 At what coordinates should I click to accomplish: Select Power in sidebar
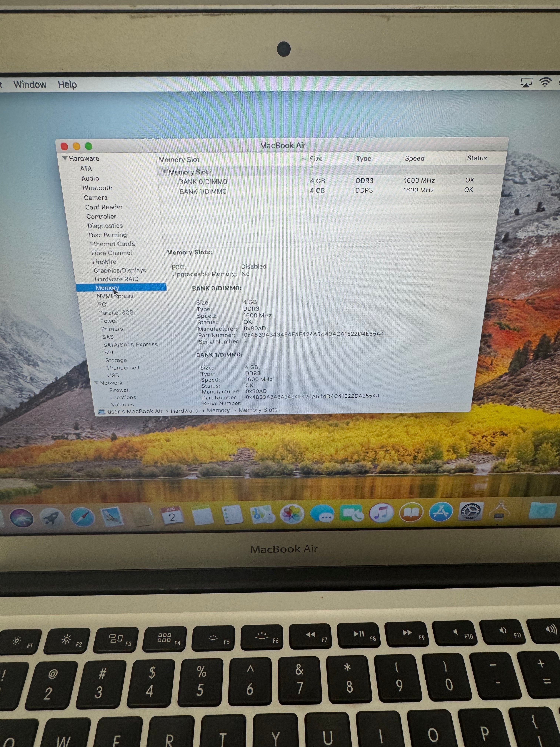coord(109,321)
